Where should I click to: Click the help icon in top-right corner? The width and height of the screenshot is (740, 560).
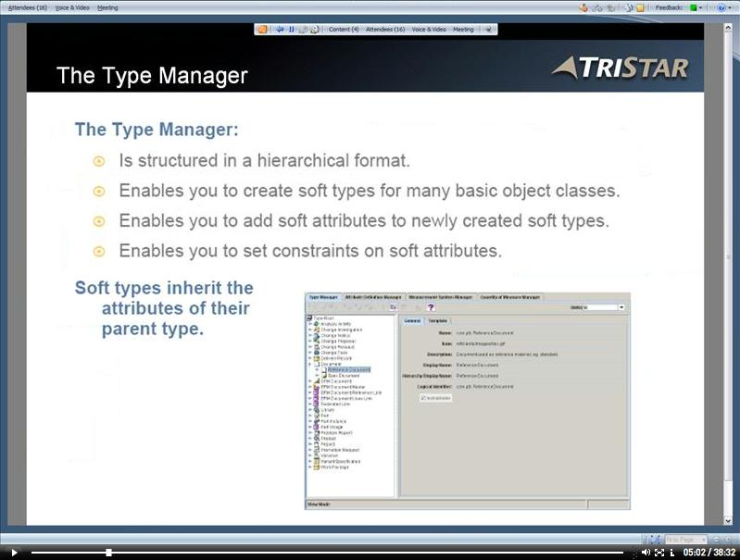point(721,7)
